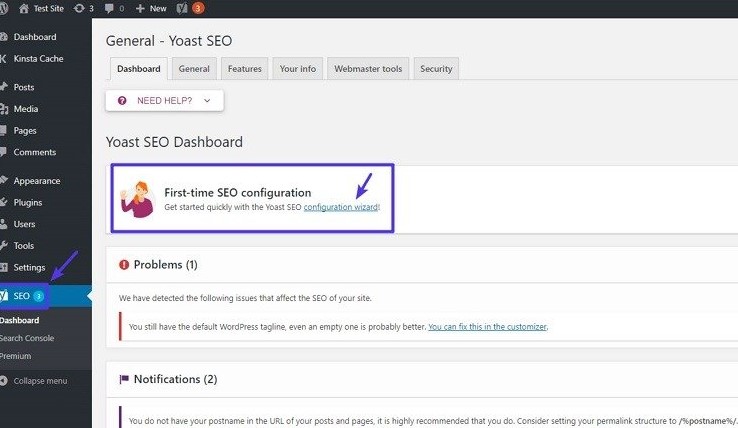Click the 'General - Yoast SEO' page title
The height and width of the screenshot is (428, 738).
[169, 41]
